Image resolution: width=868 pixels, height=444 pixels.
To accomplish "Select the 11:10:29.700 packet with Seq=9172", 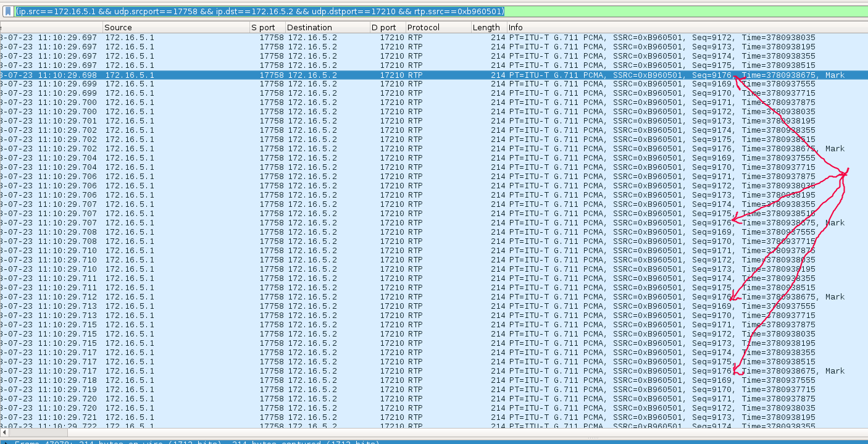I will pos(370,112).
